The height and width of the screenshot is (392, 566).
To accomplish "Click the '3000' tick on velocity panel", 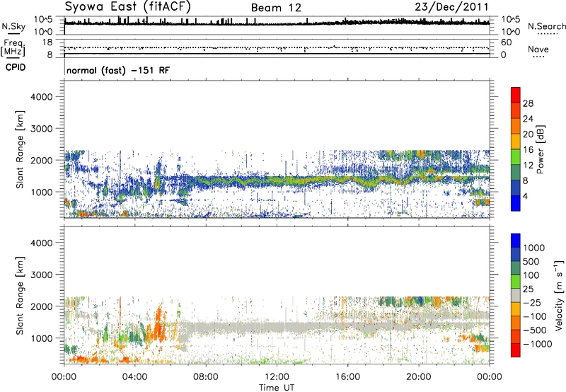I will point(41,275).
